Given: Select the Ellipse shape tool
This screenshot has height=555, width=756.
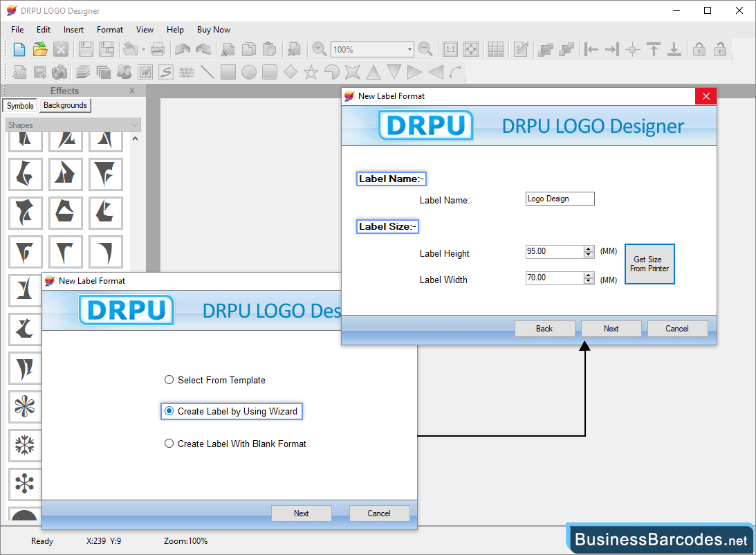Looking at the screenshot, I should pos(249,73).
